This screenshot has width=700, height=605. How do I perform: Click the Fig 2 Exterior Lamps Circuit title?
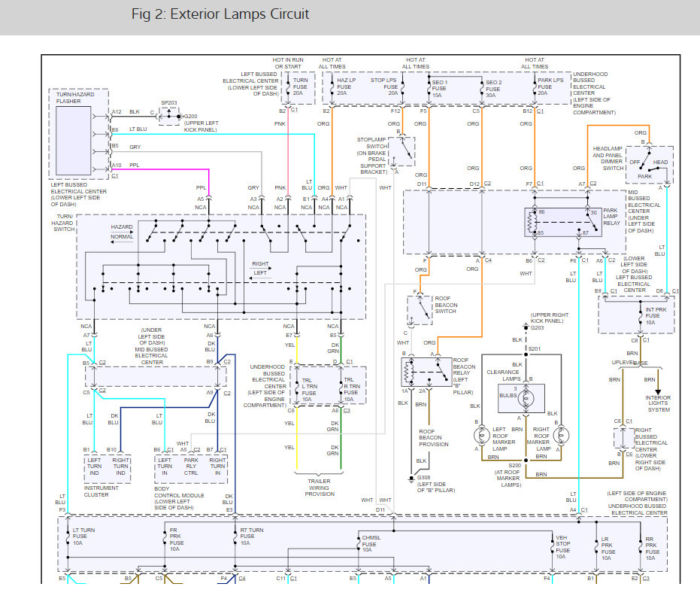coord(220,15)
